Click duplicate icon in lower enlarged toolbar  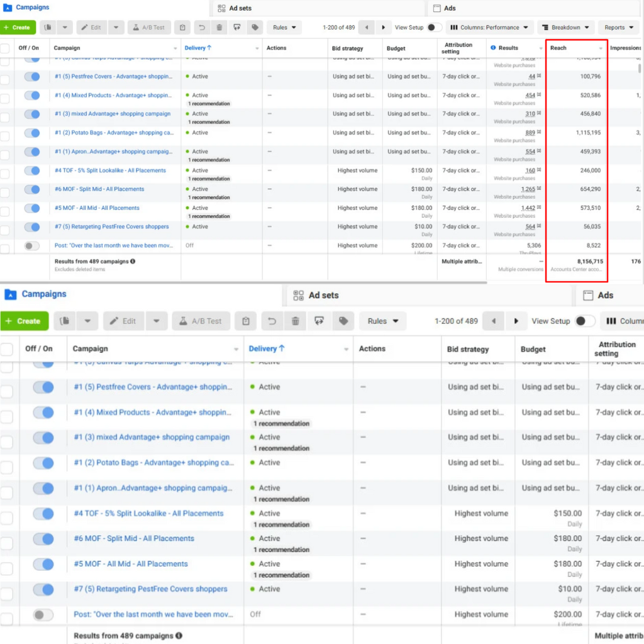tap(65, 321)
